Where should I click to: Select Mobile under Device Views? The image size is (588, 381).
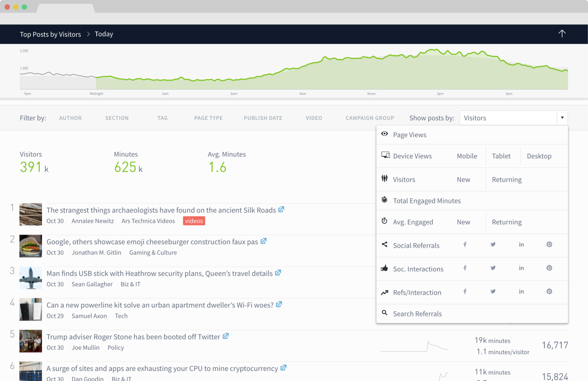point(467,155)
